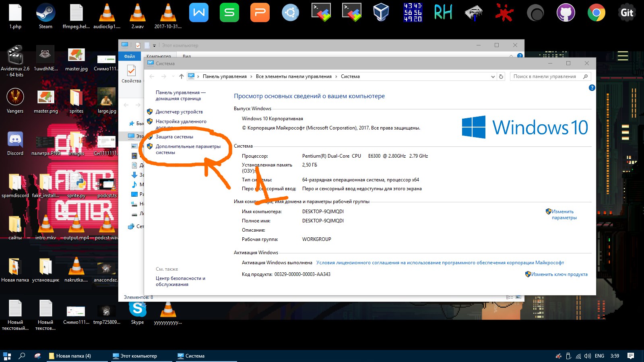Select the 1.php file on desktop
Screen dimensions: 644x362
[x=15, y=16]
